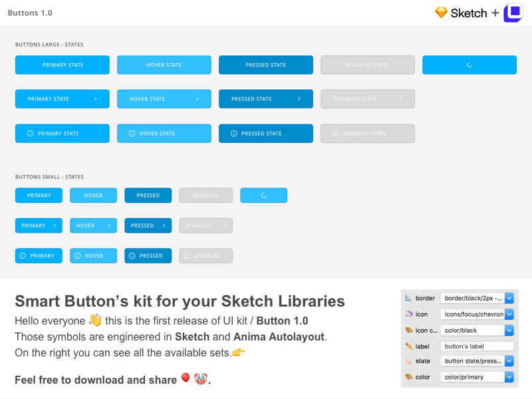Click the palette icon beside the color property

point(408,377)
